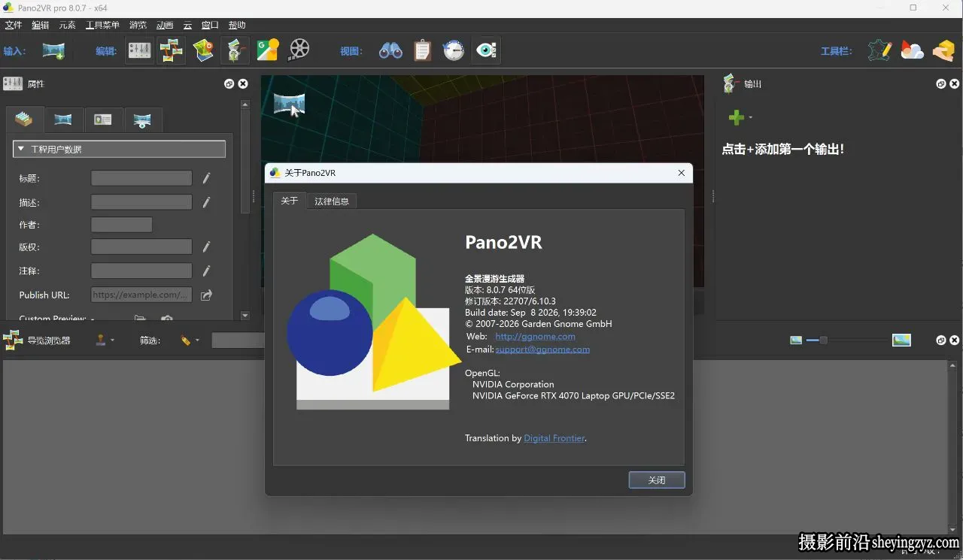Click the pencil icon beside 版权

[x=206, y=247]
